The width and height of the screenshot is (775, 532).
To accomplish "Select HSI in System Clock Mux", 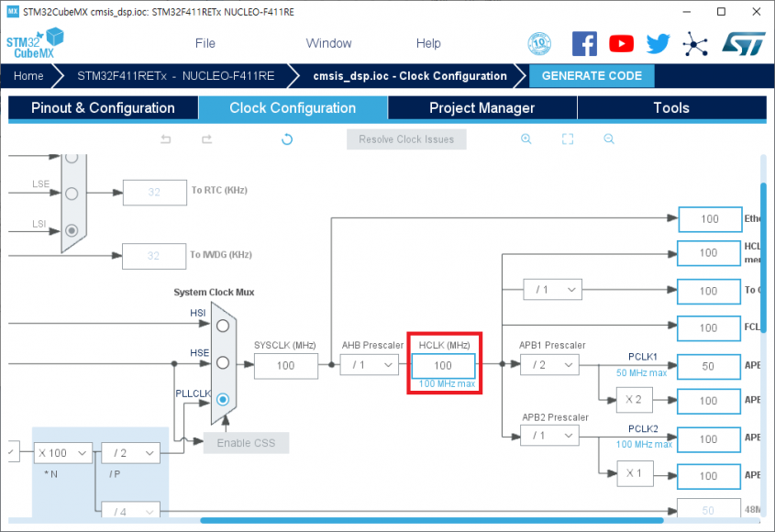I will (x=223, y=326).
